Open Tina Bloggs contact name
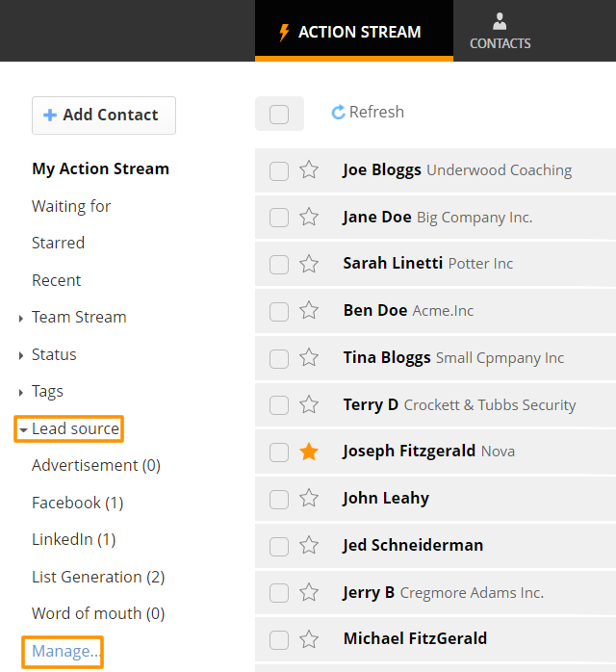Viewport: 616px width, 672px height. pyautogui.click(x=387, y=358)
